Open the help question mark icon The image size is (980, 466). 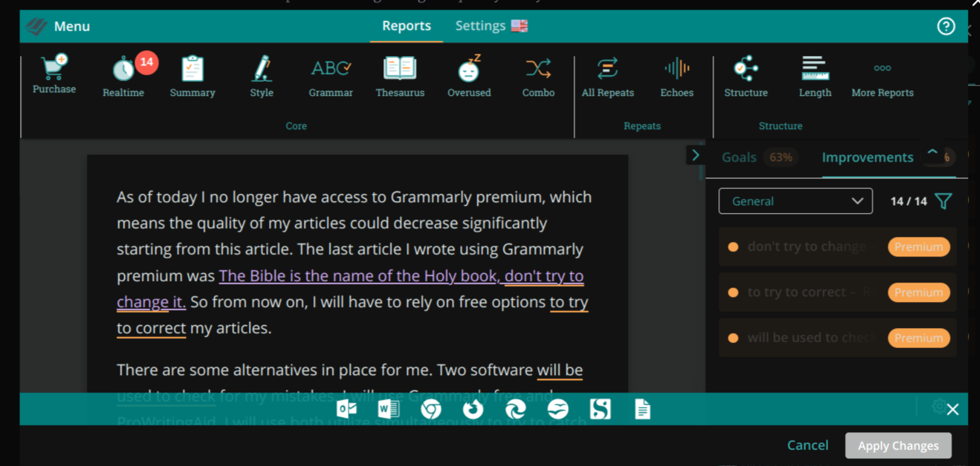pyautogui.click(x=946, y=26)
